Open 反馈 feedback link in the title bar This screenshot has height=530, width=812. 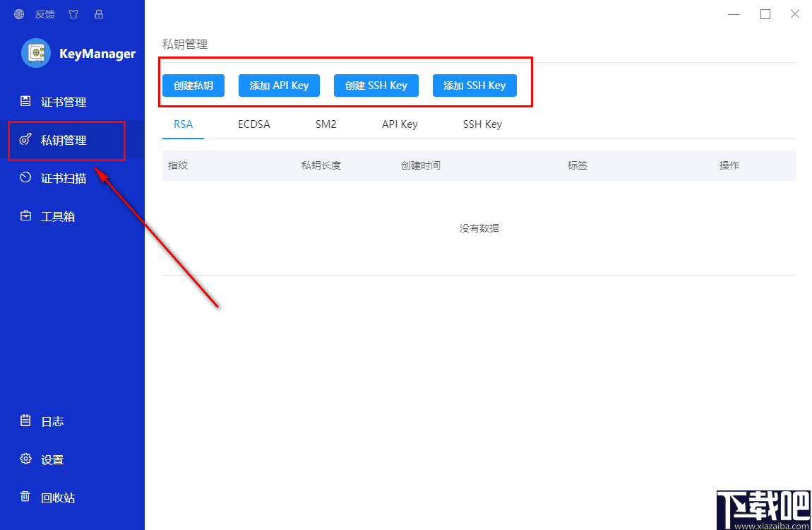point(44,13)
